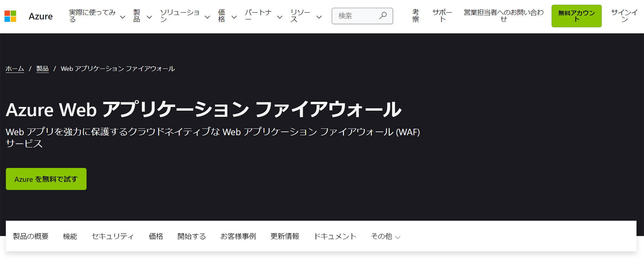
Task: Select the お客様事例 tab
Action: (238, 236)
